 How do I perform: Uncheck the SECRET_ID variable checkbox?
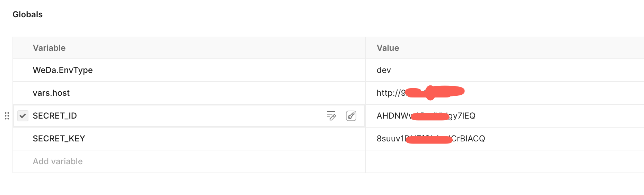coord(23,116)
